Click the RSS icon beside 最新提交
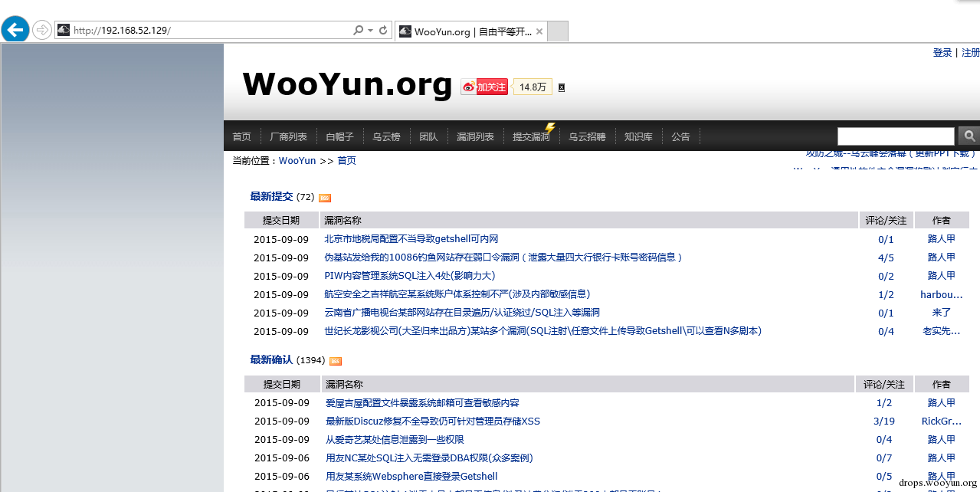The width and height of the screenshot is (980, 492). tap(325, 198)
